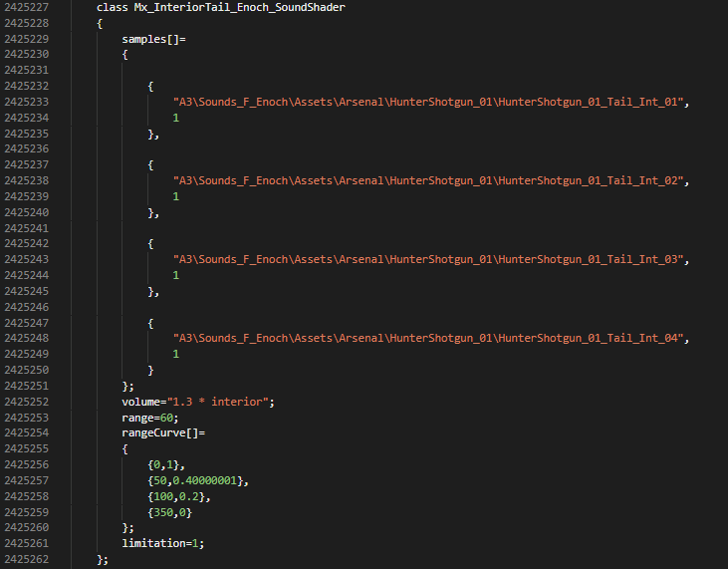Click the value 1 on line 2425234

(176, 118)
